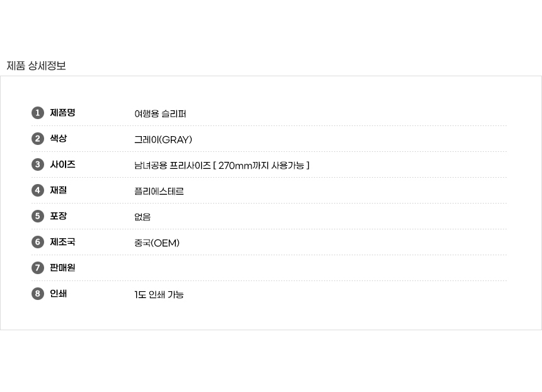Click the number 5 circle icon
This screenshot has height=392, width=542.
pyautogui.click(x=38, y=216)
